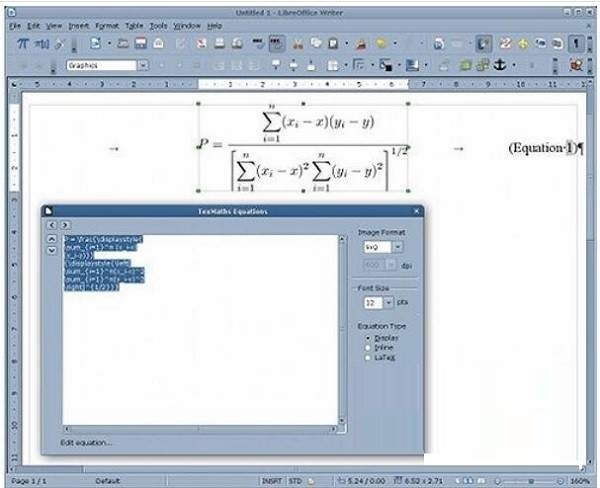This screenshot has width=600, height=488.
Task: Click the Edit equation... label
Action: 86,442
